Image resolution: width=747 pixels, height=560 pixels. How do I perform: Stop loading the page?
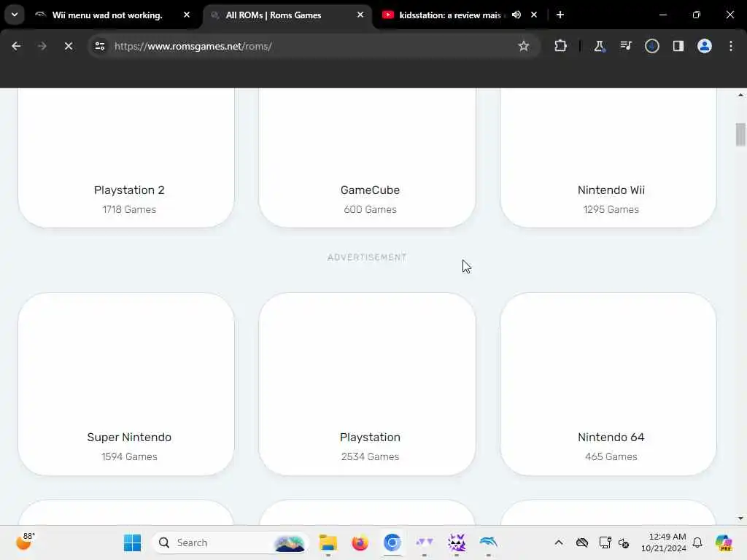(x=68, y=46)
